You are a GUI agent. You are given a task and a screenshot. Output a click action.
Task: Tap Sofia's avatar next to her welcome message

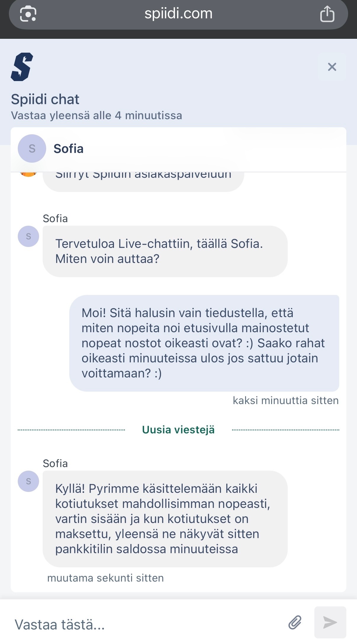click(x=28, y=236)
